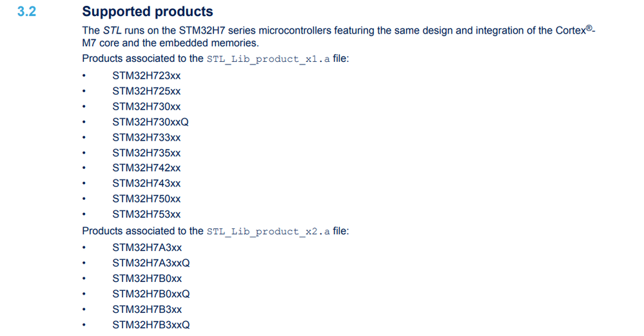
Task: Click the STM32H743xx product name
Action: 146,183
